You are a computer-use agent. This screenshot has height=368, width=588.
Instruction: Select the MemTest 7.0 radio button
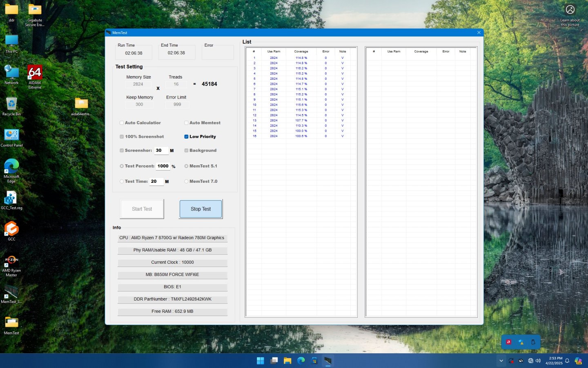pos(186,182)
